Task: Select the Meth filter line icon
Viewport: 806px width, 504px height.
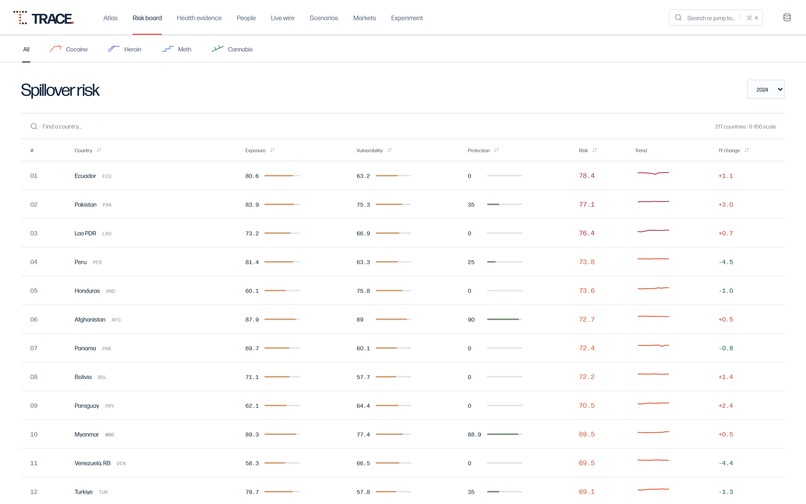Action: [167, 49]
